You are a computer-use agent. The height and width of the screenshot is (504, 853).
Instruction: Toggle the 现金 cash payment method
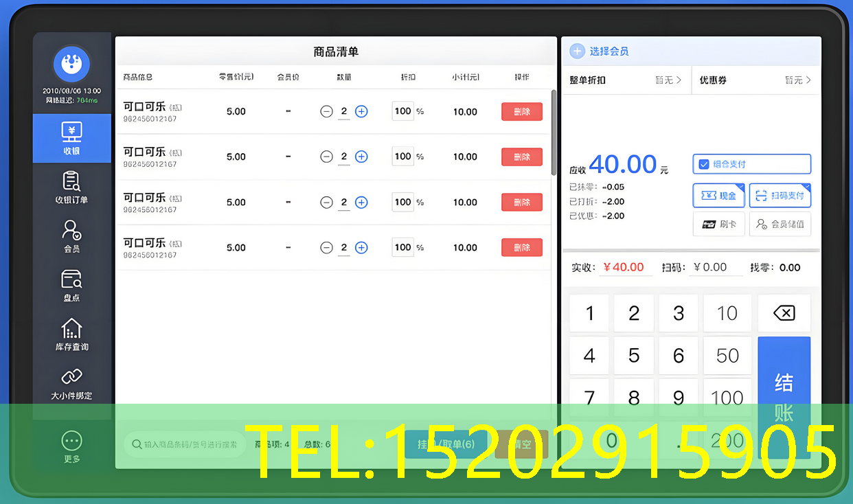[x=718, y=195]
